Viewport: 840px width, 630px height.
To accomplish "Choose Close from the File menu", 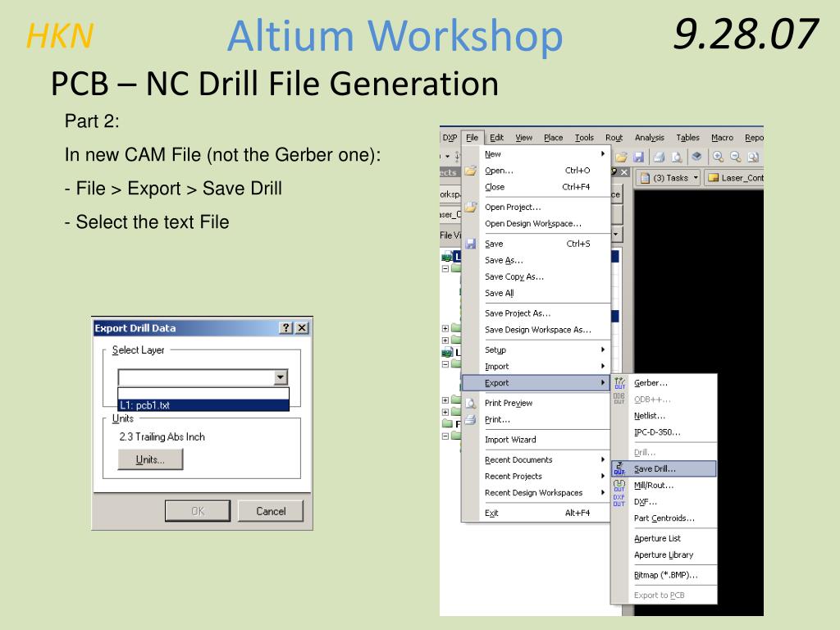I will coord(536,187).
